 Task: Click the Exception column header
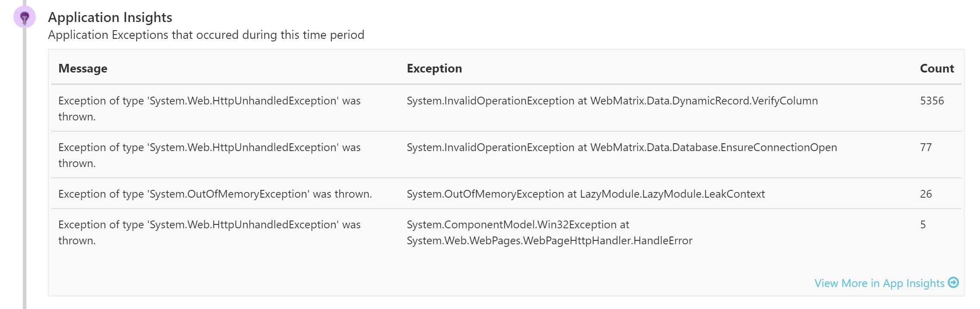tap(434, 69)
